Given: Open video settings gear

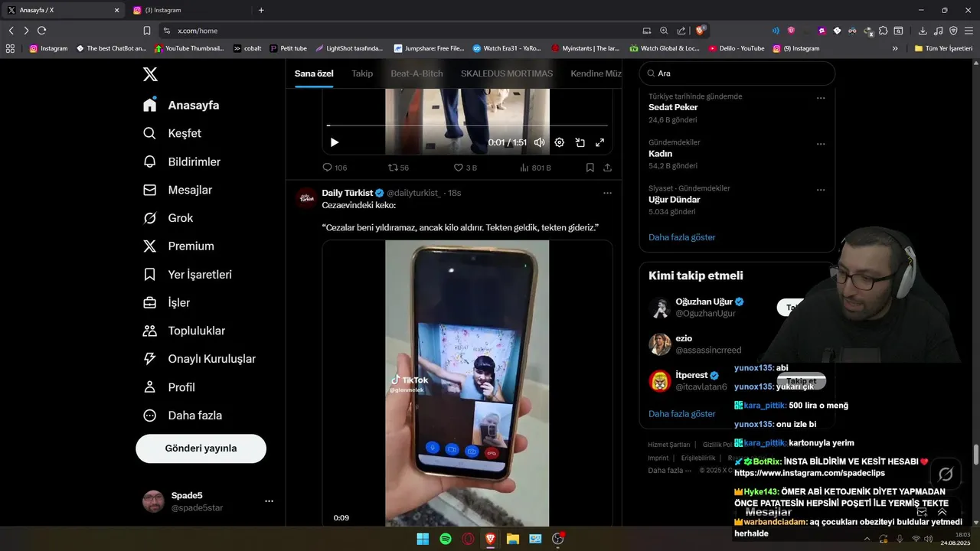Looking at the screenshot, I should pos(560,142).
